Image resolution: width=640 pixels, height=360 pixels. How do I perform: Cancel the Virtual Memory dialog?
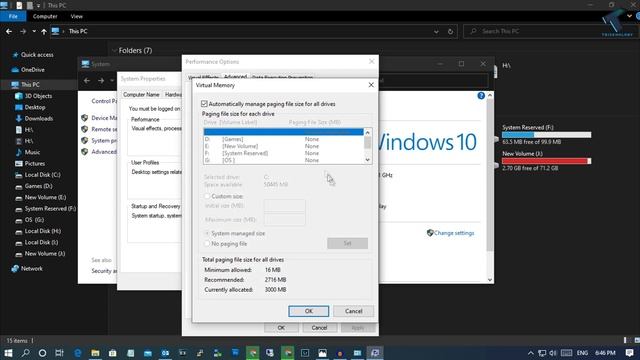pyautogui.click(x=353, y=311)
